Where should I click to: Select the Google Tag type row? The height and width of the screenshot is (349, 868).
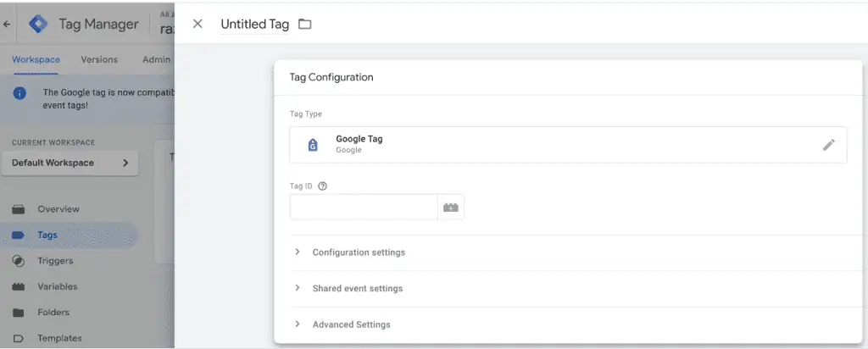[x=568, y=144]
